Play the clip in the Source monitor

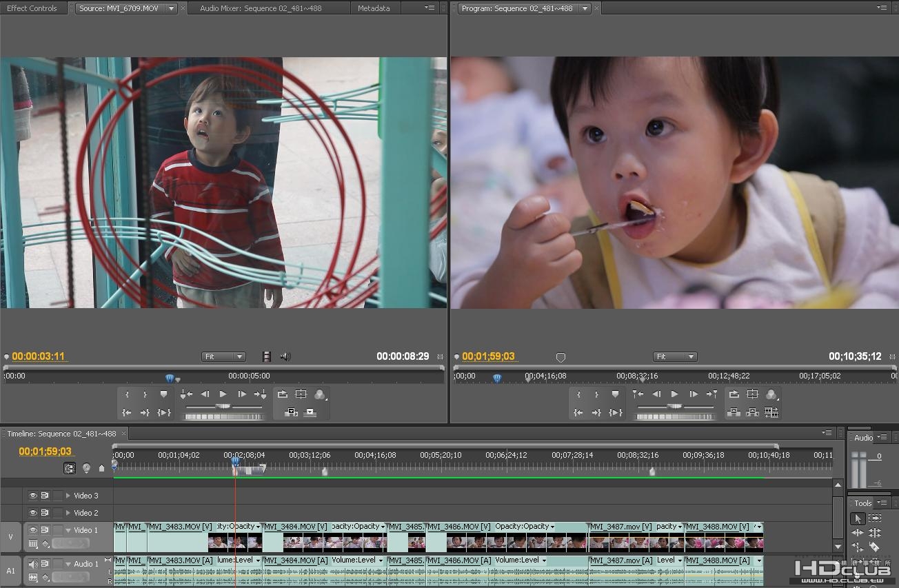click(x=223, y=394)
